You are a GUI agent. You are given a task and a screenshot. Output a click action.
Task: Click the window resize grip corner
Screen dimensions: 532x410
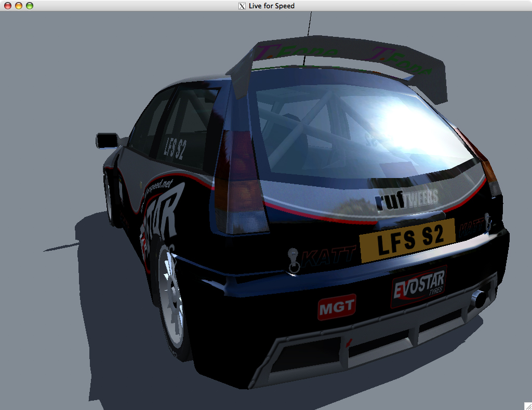(528, 406)
